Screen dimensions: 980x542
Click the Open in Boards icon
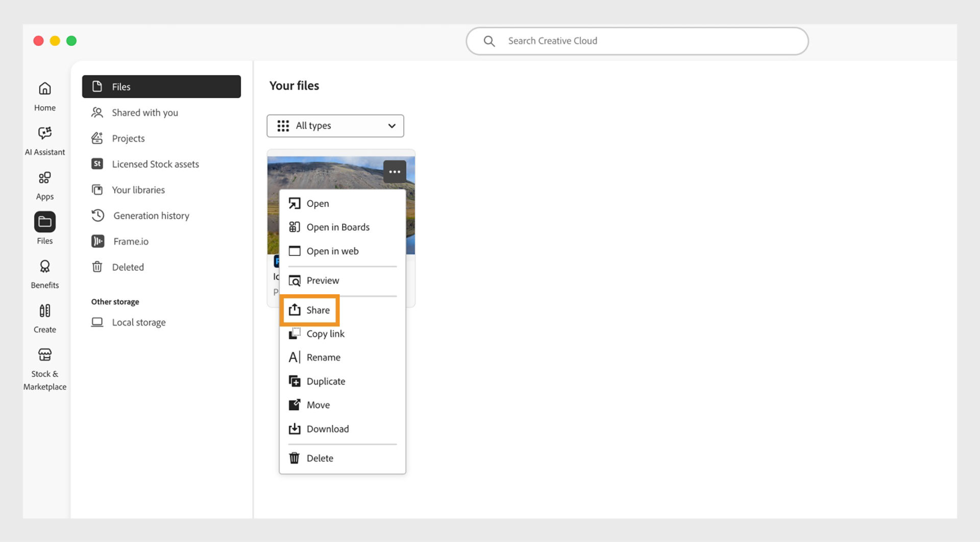(x=295, y=227)
